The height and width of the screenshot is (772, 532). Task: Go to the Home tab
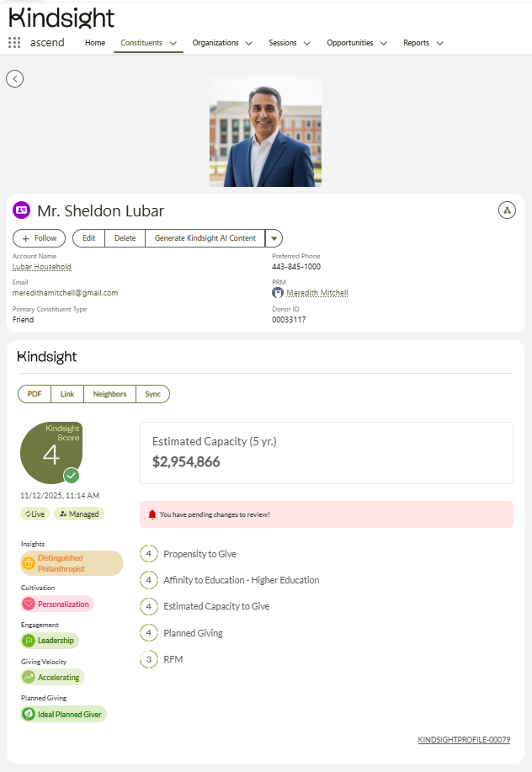[94, 42]
